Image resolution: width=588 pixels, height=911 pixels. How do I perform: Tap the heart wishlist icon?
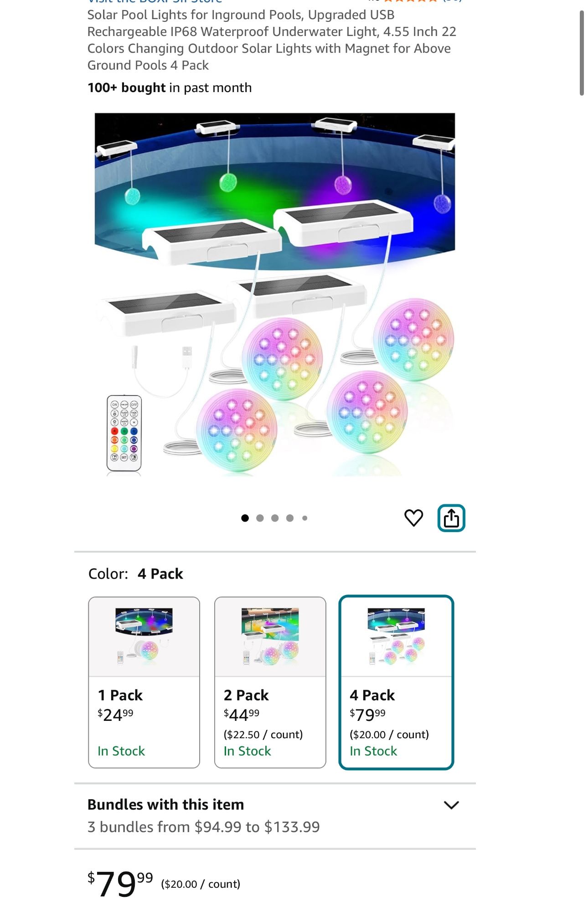[413, 518]
